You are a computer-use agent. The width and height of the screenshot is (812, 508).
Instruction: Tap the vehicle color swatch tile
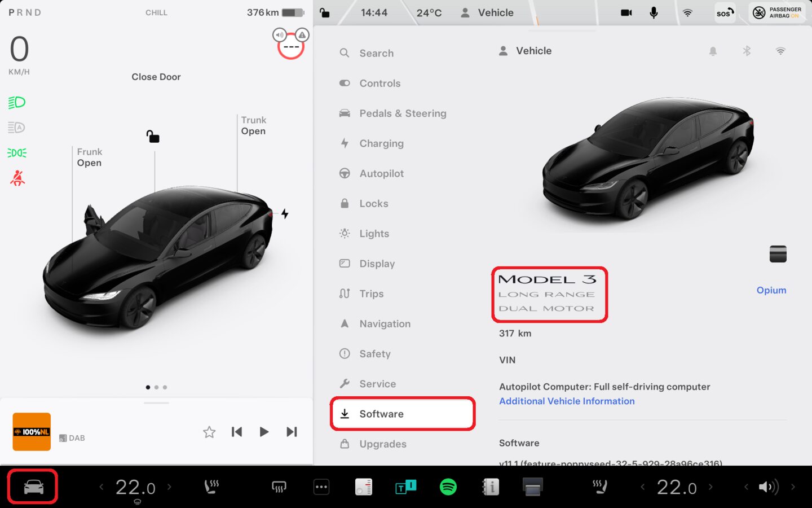click(778, 254)
